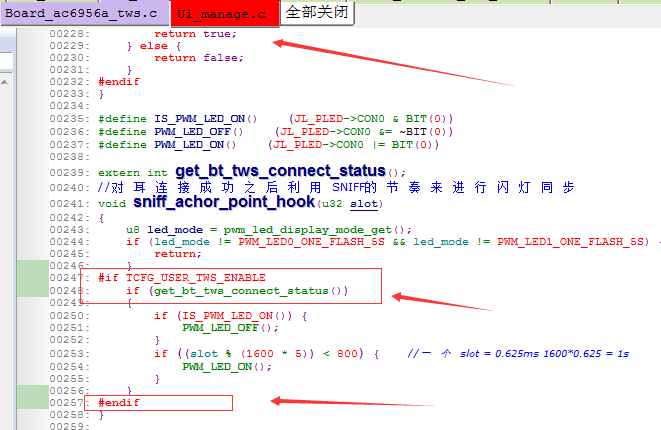The image size is (661, 430).
Task: Click the Chinese comment on line 00240
Action: [336, 187]
